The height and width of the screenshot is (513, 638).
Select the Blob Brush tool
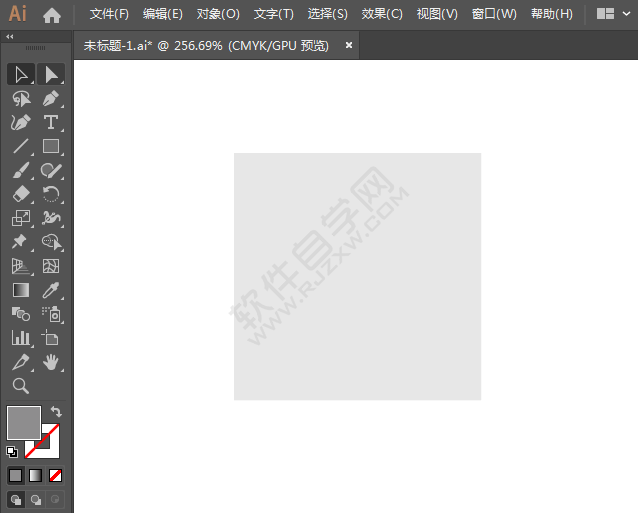tap(51, 170)
